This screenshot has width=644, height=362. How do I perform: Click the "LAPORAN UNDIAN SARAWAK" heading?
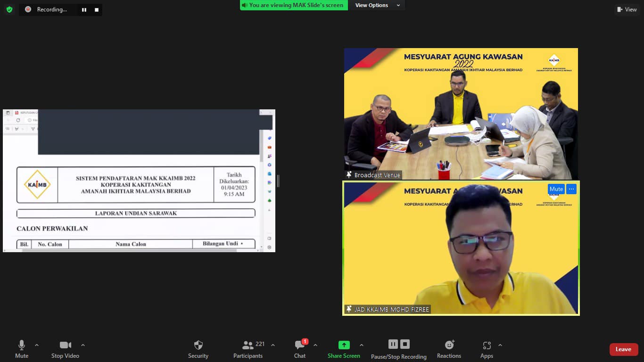136,213
